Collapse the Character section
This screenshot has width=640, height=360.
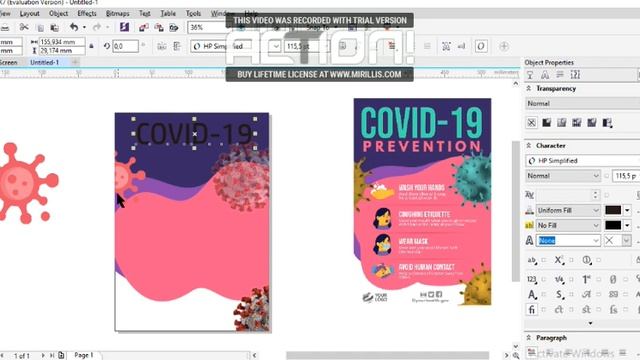(x=529, y=145)
